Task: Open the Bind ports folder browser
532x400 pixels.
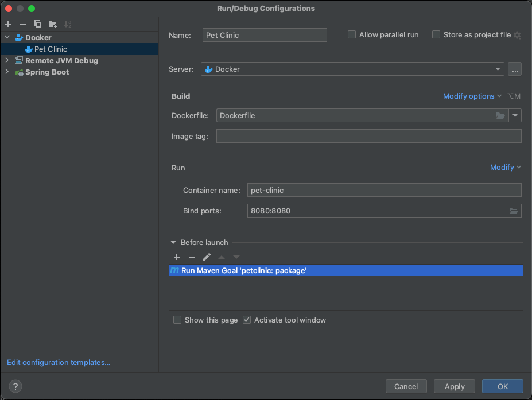Action: [x=514, y=211]
